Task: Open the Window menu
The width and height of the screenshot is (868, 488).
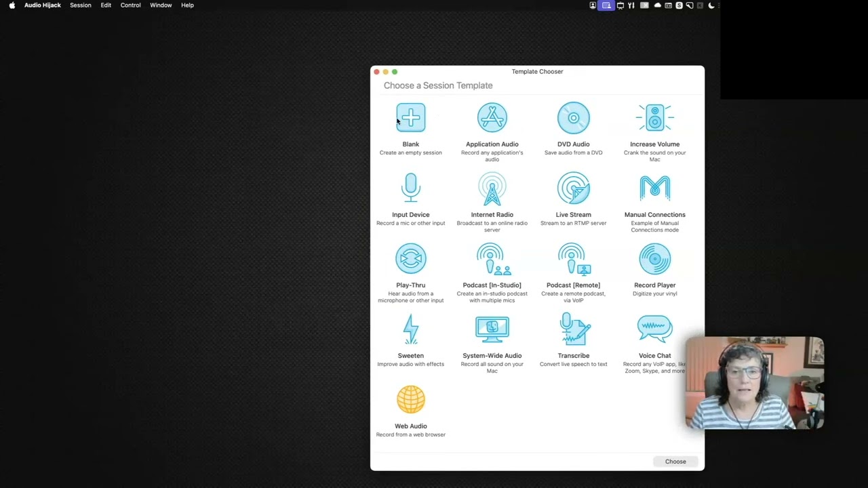Action: (161, 5)
